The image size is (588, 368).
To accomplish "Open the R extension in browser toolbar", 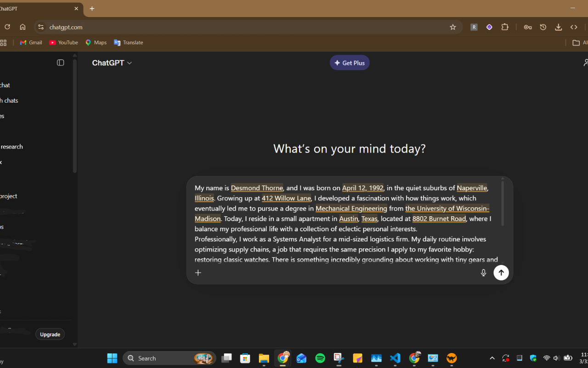I will coord(474,27).
